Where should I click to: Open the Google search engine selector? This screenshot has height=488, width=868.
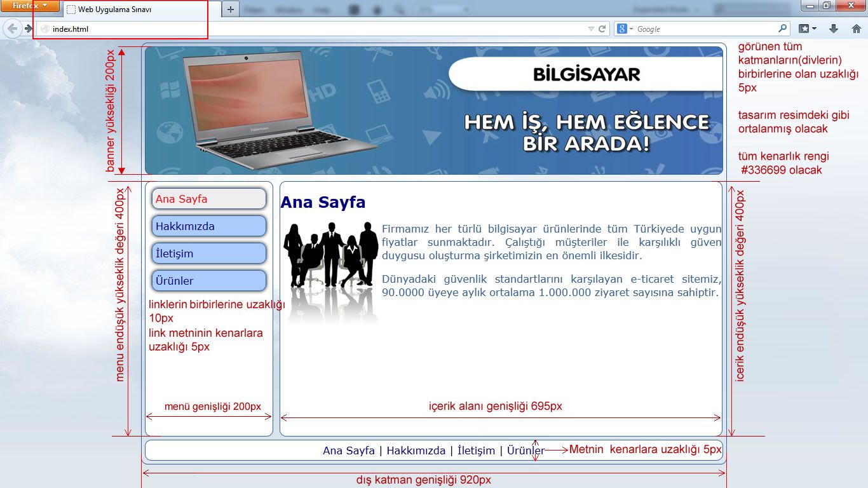[625, 29]
